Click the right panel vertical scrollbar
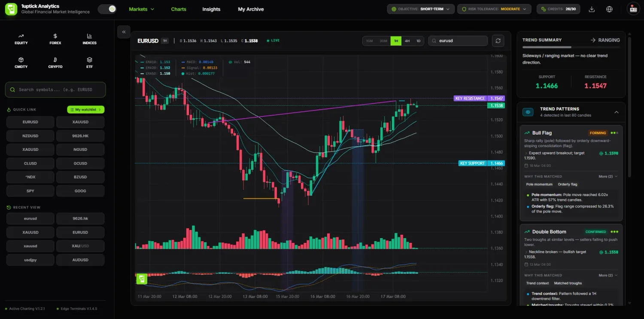 pyautogui.click(x=629, y=107)
